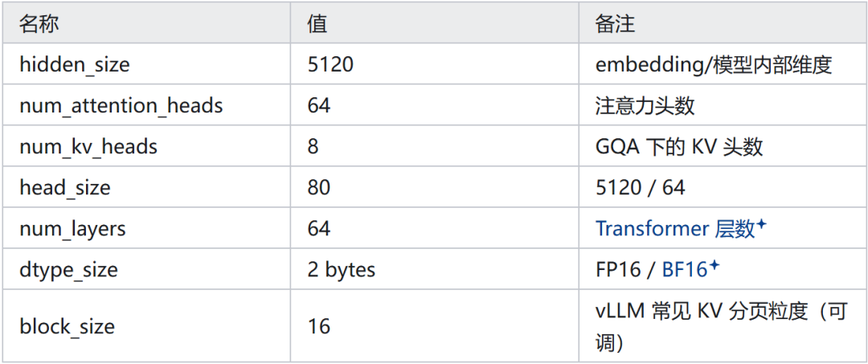Click the value 5120 cell
This screenshot has width=868, height=364.
pos(435,64)
